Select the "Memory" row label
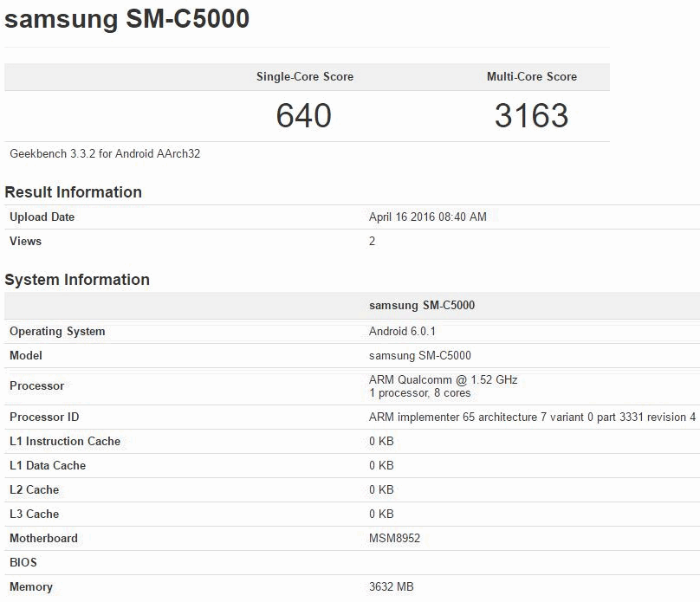 point(31,586)
